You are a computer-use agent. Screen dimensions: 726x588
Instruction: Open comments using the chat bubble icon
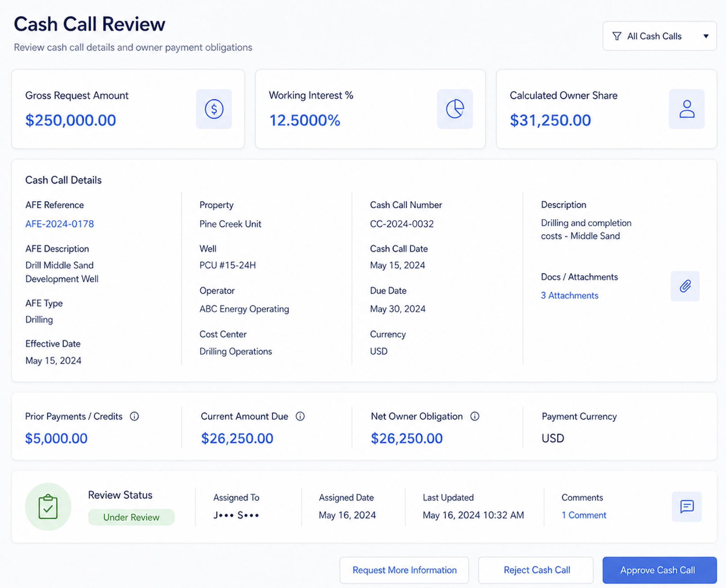point(687,506)
